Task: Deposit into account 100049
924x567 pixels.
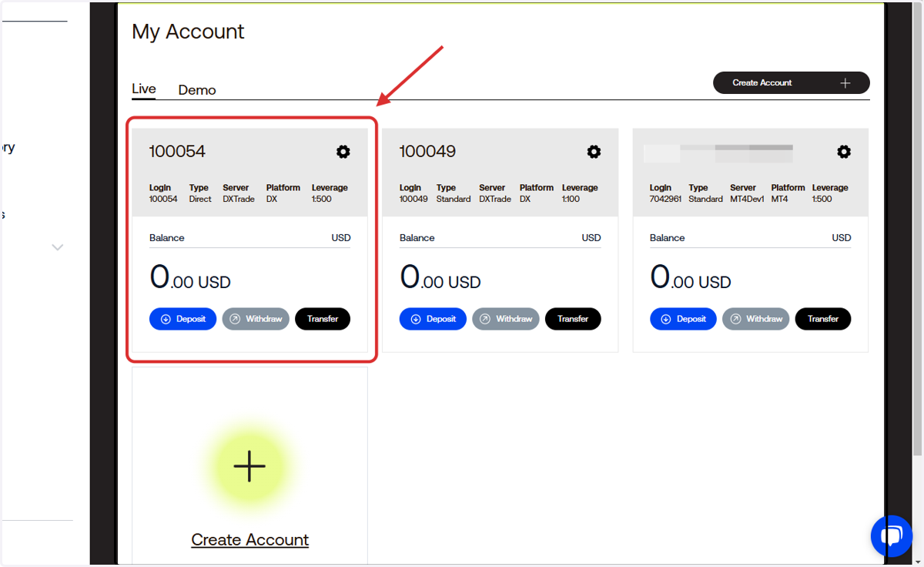Action: pos(433,319)
